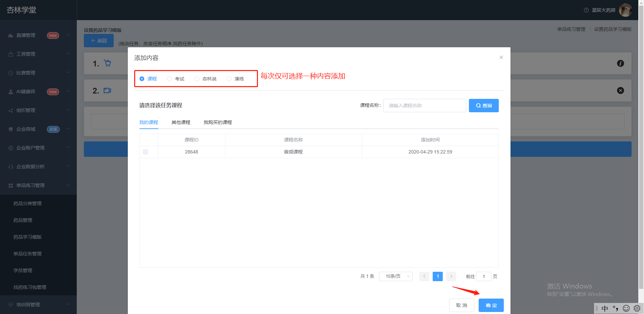Expand the 工具管理 menu chevron
The image size is (644, 314).
(68, 54)
